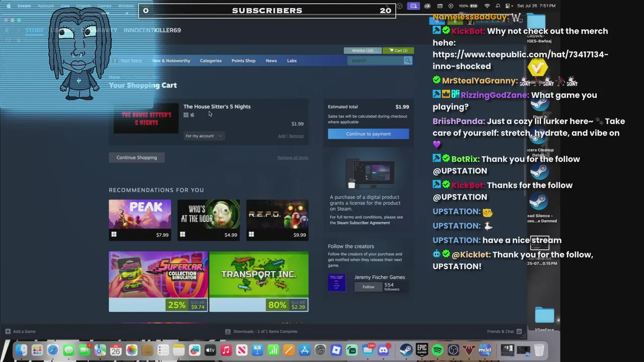Click Remove all items link
The image size is (644, 362).
[293, 157]
